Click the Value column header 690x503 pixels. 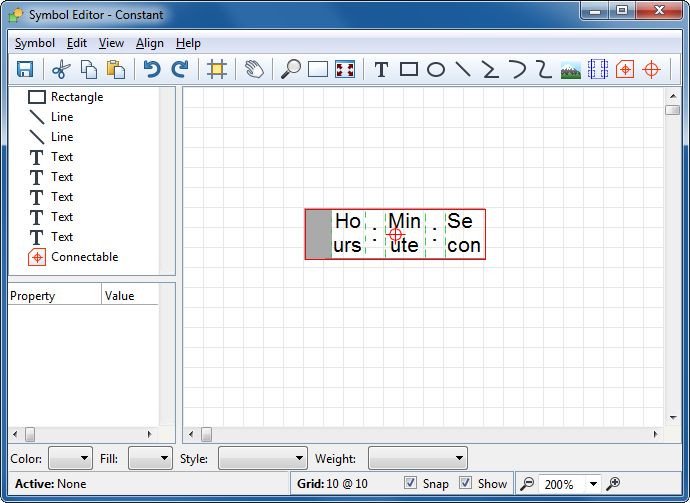130,296
